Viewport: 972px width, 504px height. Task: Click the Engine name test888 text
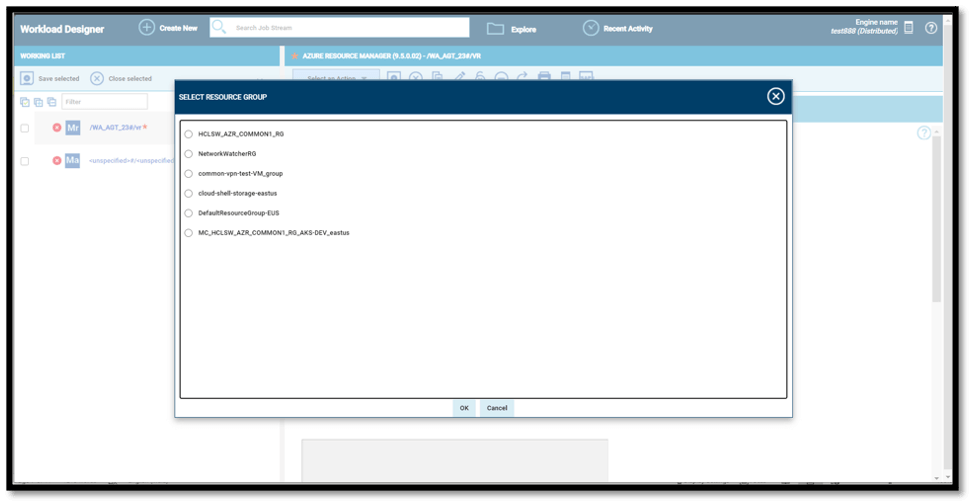pos(864,27)
